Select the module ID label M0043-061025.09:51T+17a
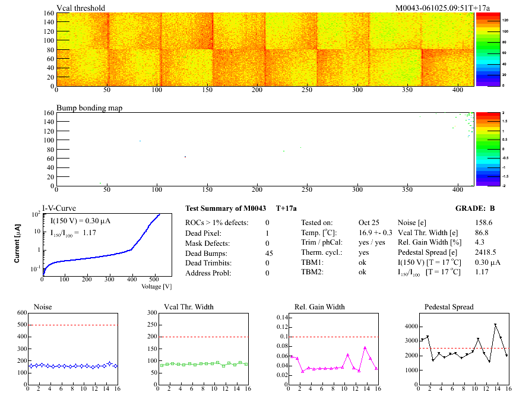 tap(442, 8)
